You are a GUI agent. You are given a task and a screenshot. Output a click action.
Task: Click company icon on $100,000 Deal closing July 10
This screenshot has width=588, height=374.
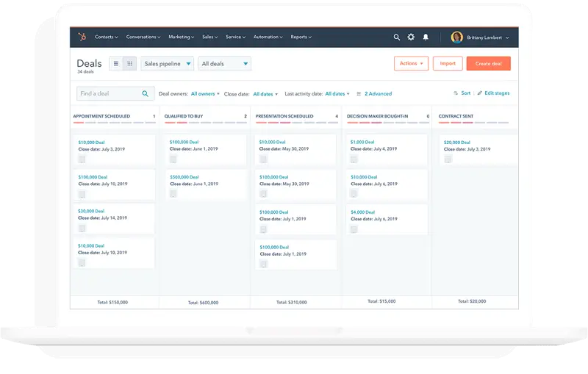82,194
